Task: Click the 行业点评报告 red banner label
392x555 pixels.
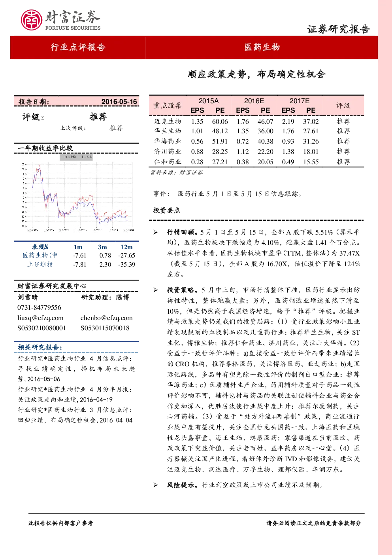Action: (x=78, y=47)
